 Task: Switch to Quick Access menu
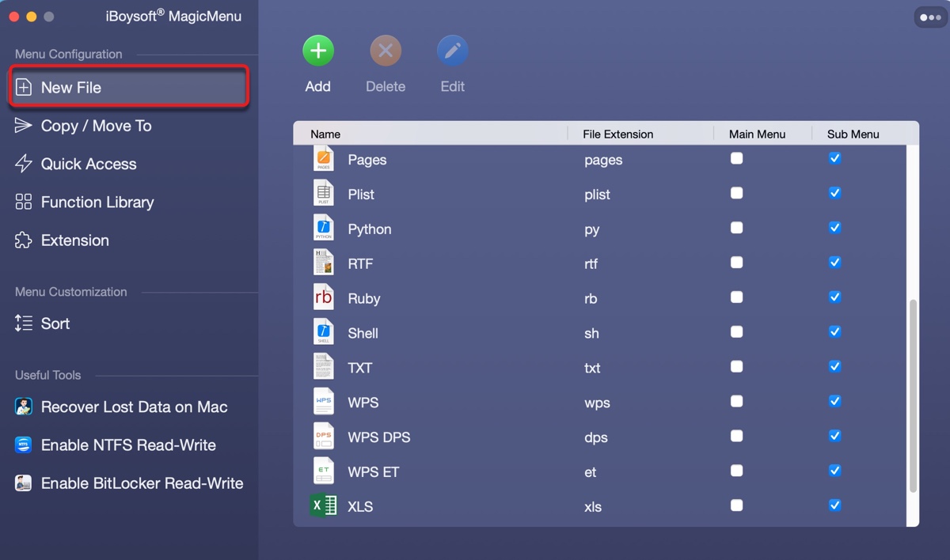(88, 164)
